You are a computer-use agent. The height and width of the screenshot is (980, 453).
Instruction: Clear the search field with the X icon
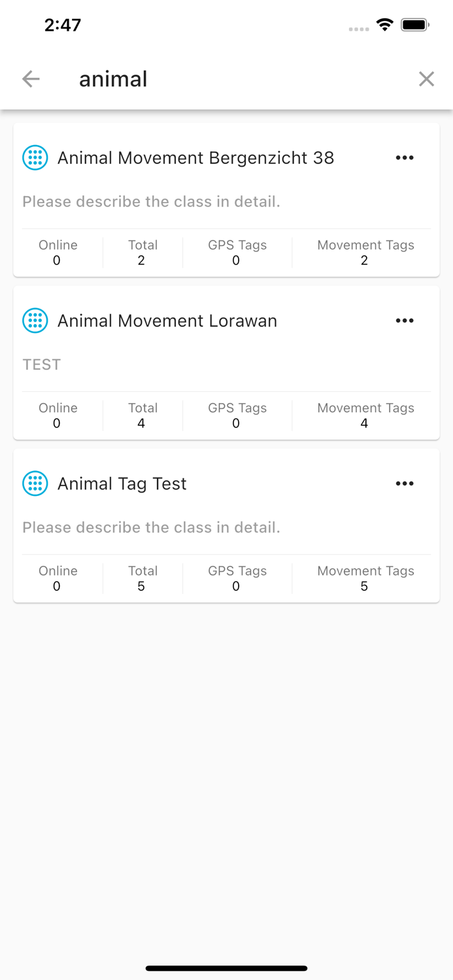point(426,78)
